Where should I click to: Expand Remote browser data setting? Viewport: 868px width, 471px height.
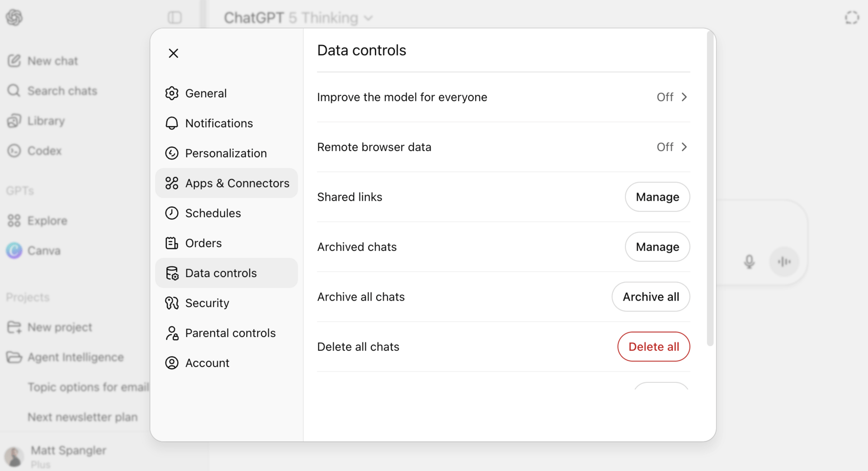coord(672,147)
